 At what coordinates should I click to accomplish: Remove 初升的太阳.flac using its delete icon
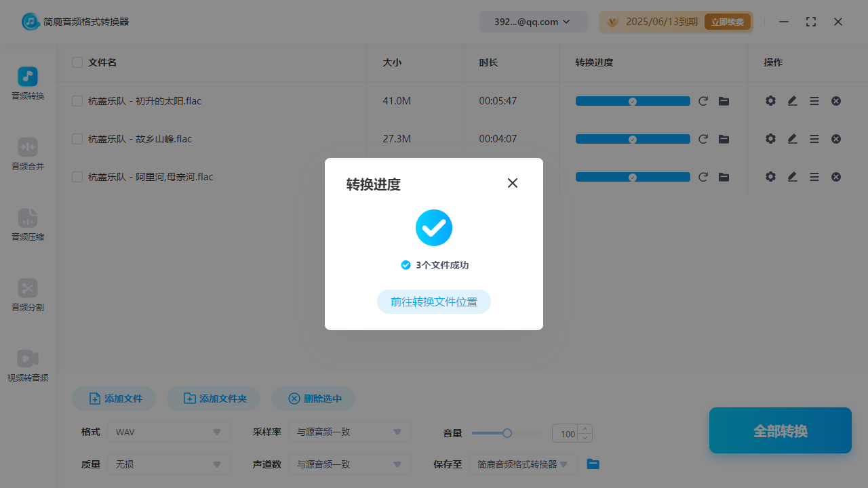835,100
